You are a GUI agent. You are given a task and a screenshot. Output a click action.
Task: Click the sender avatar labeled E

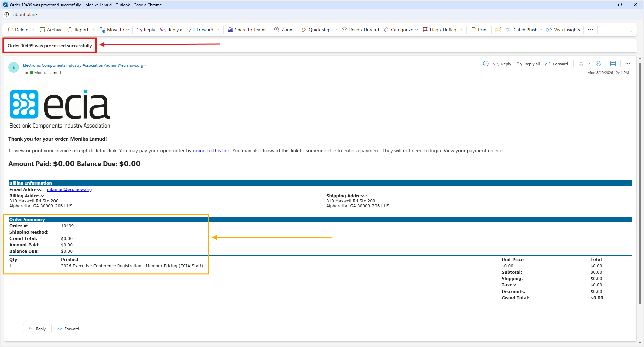pos(14,67)
